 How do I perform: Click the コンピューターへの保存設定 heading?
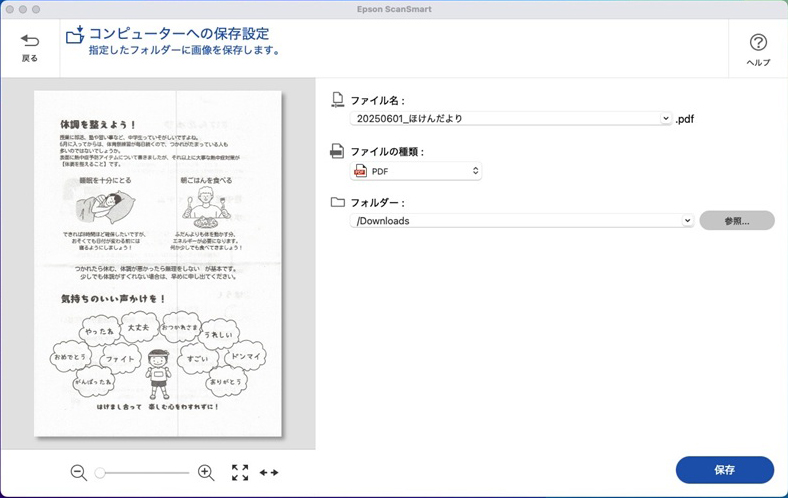[x=179, y=34]
